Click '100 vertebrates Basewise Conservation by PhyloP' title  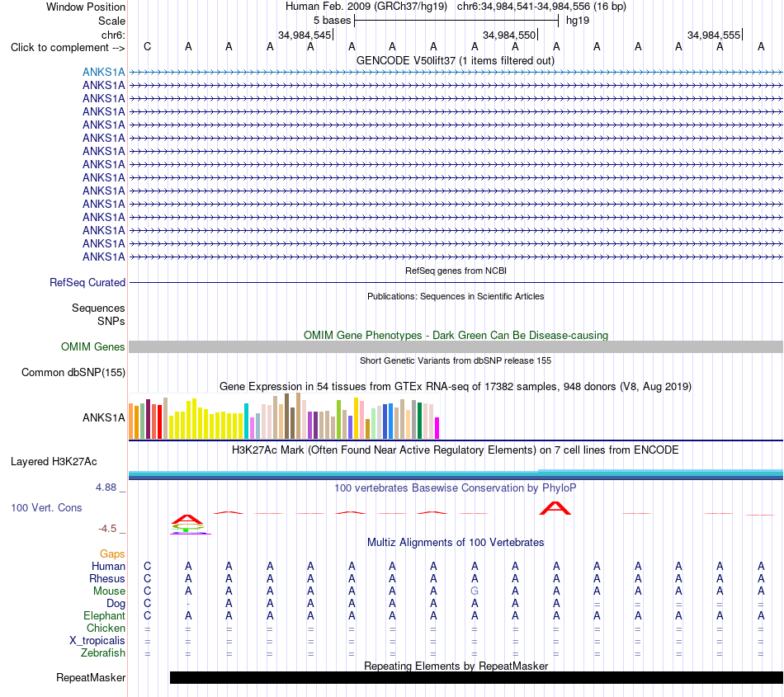click(456, 488)
